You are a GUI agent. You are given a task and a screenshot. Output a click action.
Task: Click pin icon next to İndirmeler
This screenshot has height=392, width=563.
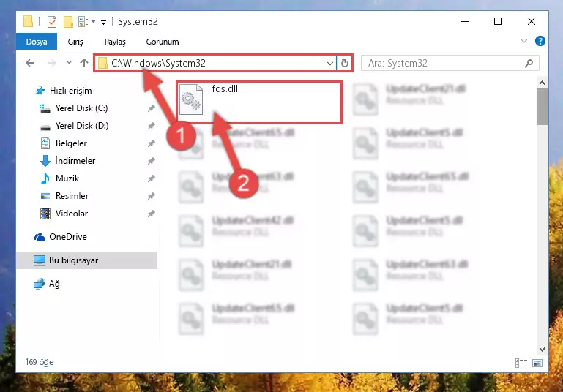(x=151, y=161)
